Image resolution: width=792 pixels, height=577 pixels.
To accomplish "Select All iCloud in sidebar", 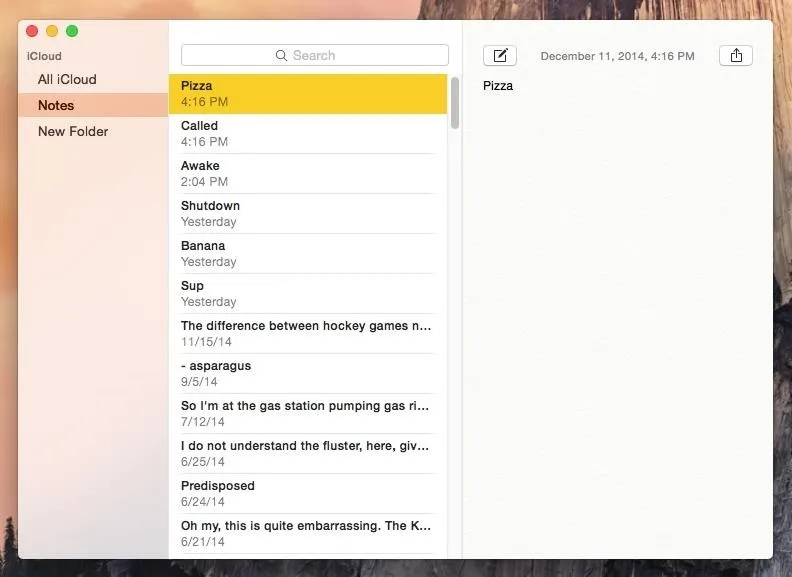I will click(x=67, y=79).
